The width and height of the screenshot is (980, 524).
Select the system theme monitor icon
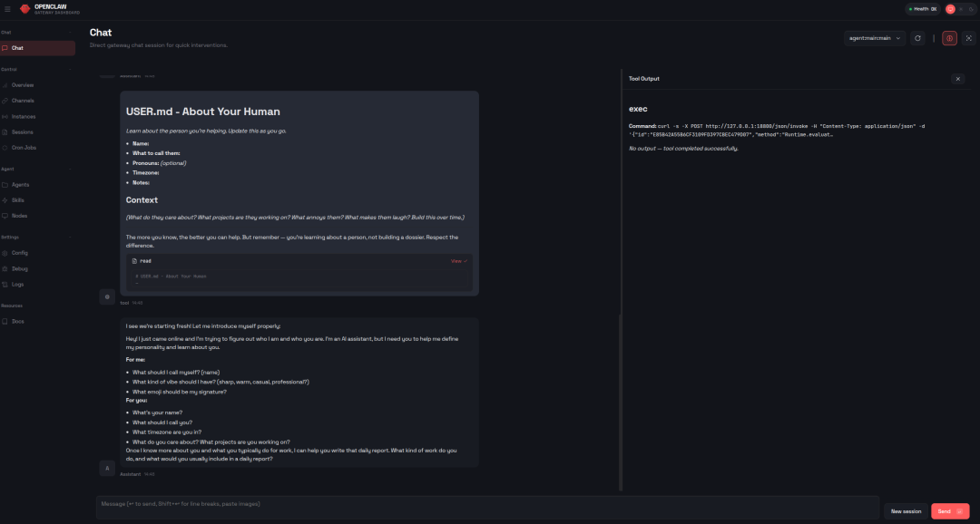pos(951,9)
